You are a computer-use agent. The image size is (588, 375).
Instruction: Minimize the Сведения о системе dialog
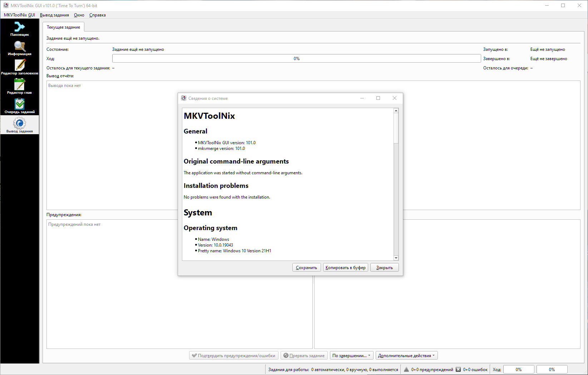click(x=362, y=98)
